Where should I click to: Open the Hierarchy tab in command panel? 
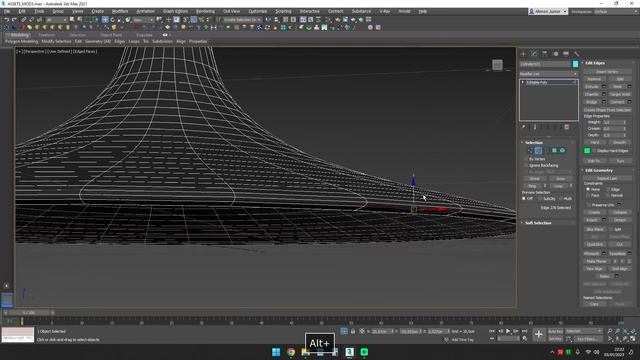coord(544,54)
